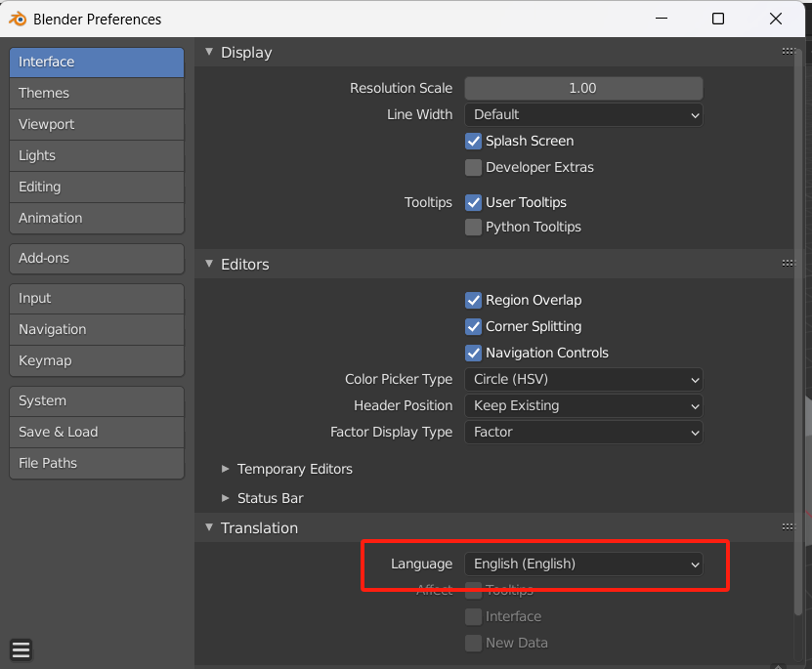812x669 pixels.
Task: Expand the Status Bar subpanel
Action: pos(226,498)
